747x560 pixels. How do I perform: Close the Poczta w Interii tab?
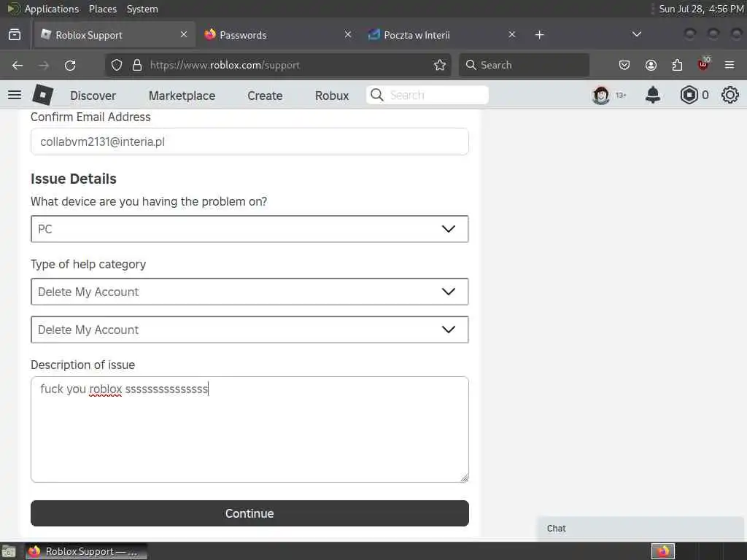[x=511, y=34]
